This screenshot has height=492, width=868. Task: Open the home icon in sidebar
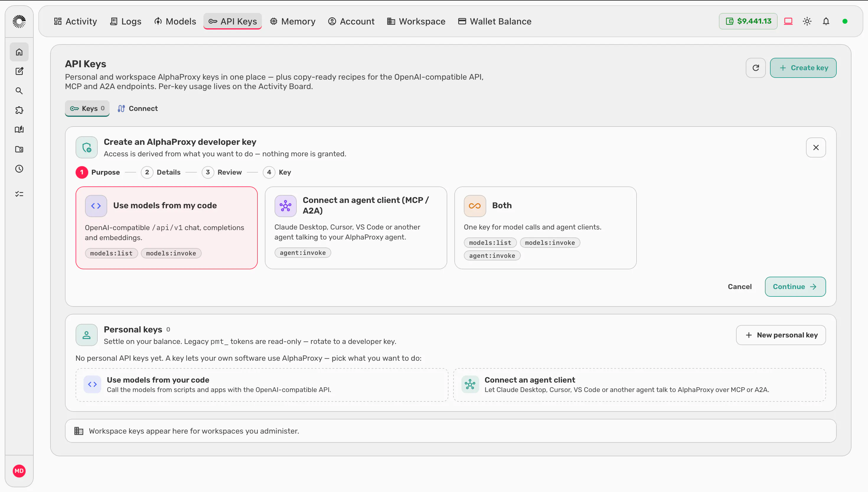click(19, 52)
